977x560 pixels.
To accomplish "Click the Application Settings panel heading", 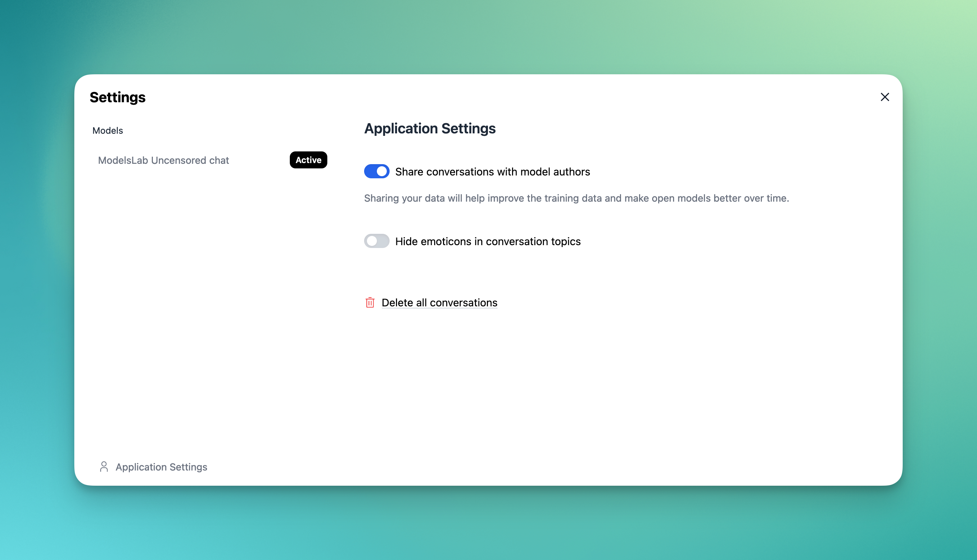I will (x=430, y=128).
